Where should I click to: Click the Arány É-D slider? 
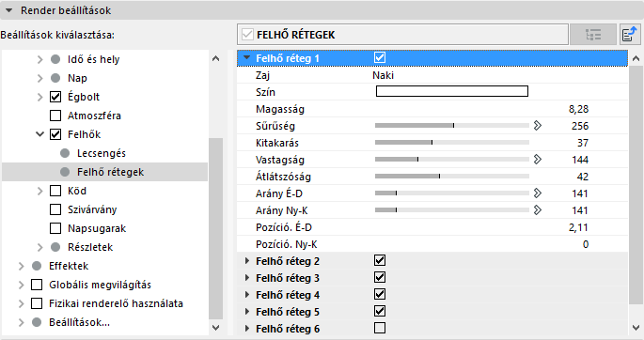coord(452,193)
